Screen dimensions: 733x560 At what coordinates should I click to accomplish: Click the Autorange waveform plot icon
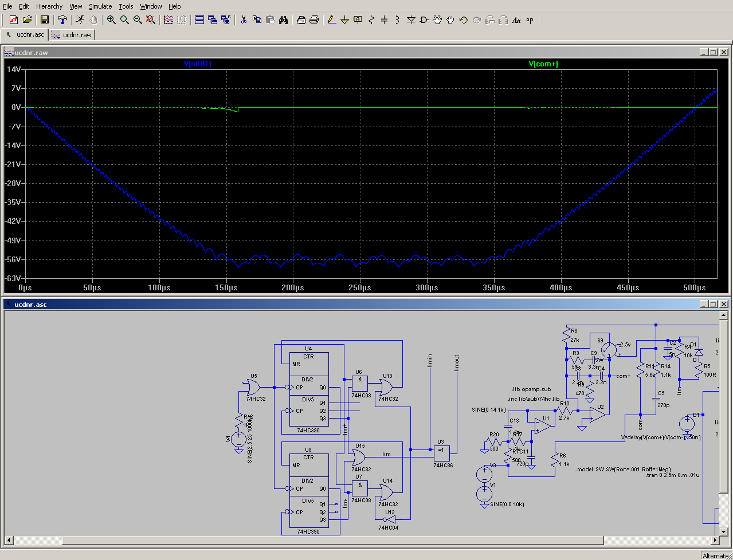point(168,19)
